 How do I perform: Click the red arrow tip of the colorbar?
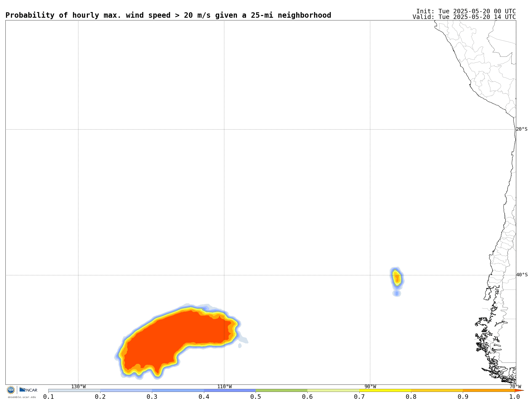point(519,390)
